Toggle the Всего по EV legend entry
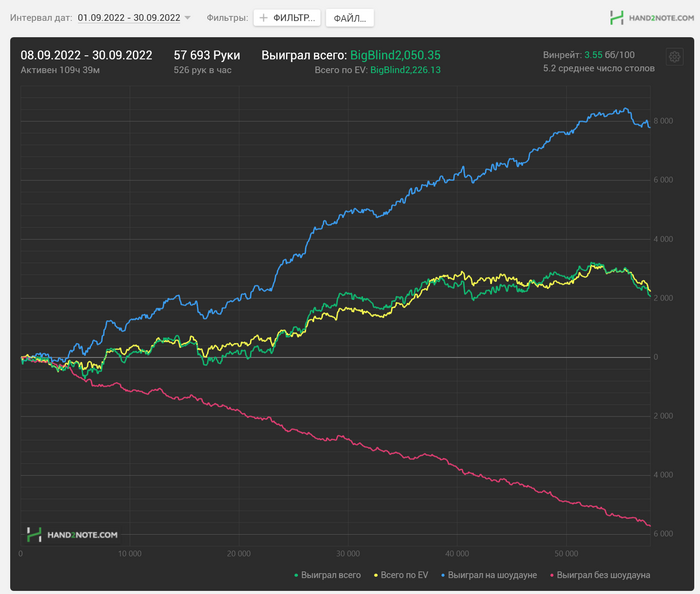 pyautogui.click(x=401, y=575)
